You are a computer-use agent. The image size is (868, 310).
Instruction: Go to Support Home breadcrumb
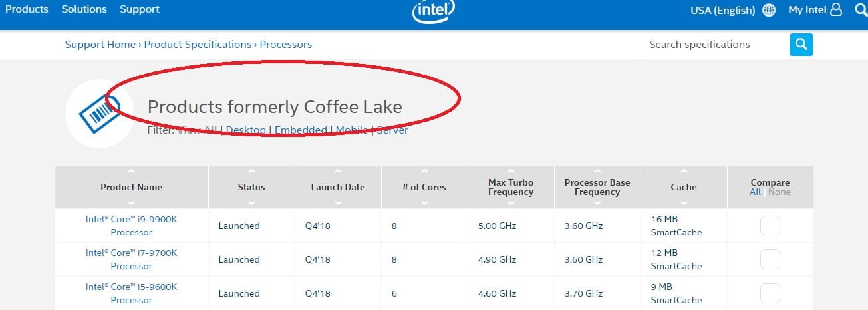pyautogui.click(x=100, y=45)
